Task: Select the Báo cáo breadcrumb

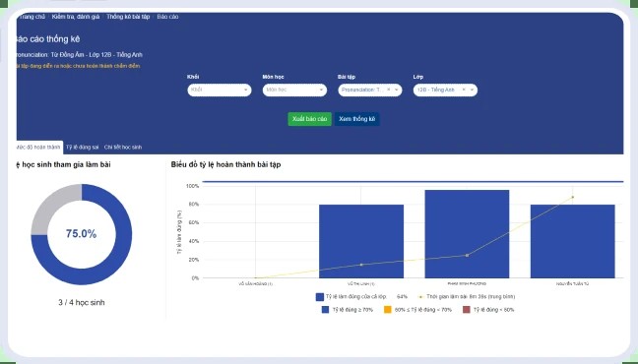Action: tap(167, 17)
